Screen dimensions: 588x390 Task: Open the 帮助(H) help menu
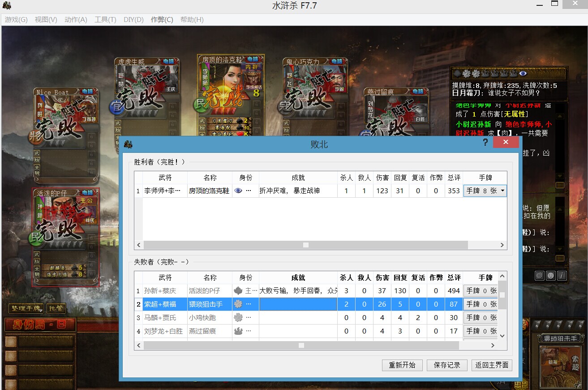coord(192,20)
